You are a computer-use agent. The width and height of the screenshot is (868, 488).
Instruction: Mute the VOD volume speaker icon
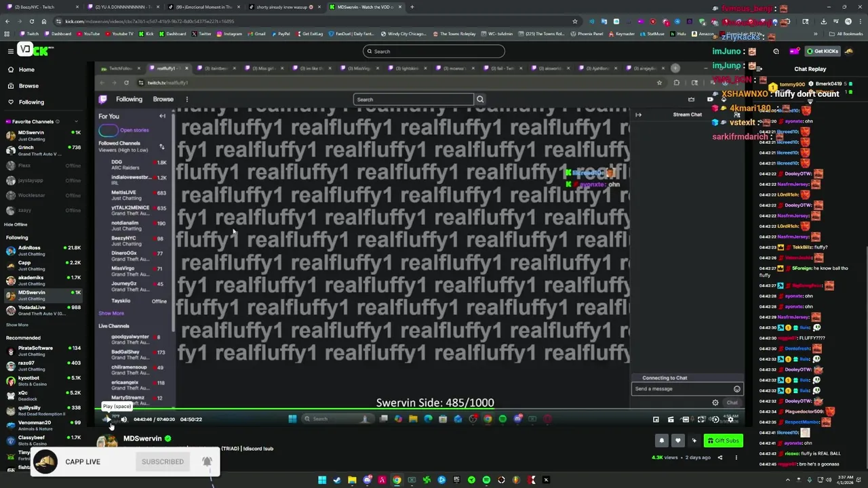(124, 420)
